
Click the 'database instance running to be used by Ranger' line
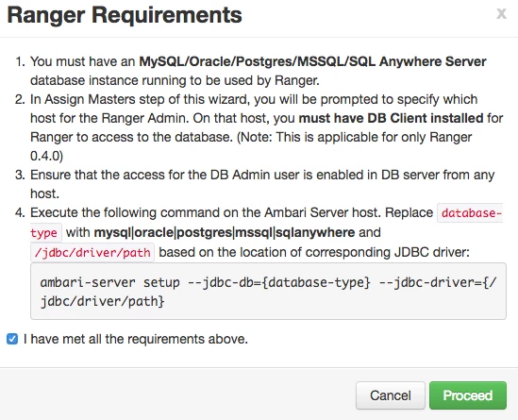pyautogui.click(x=175, y=80)
